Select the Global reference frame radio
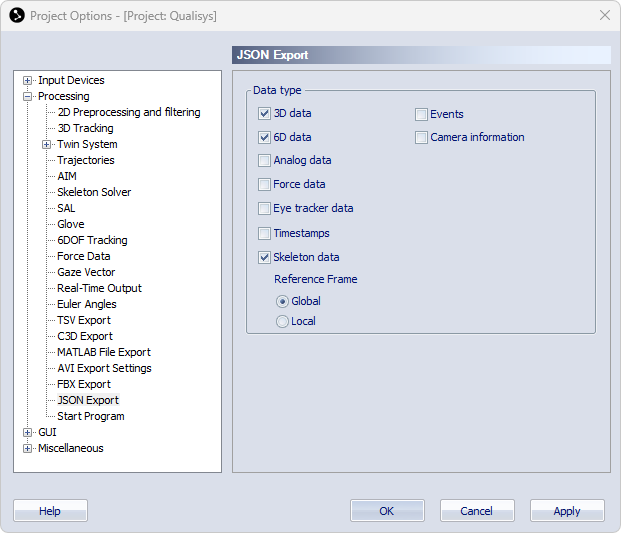 [x=282, y=302]
